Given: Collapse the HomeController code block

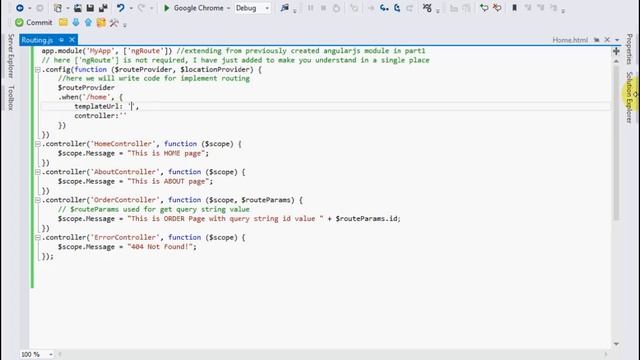Looking at the screenshot, I should tap(38, 144).
